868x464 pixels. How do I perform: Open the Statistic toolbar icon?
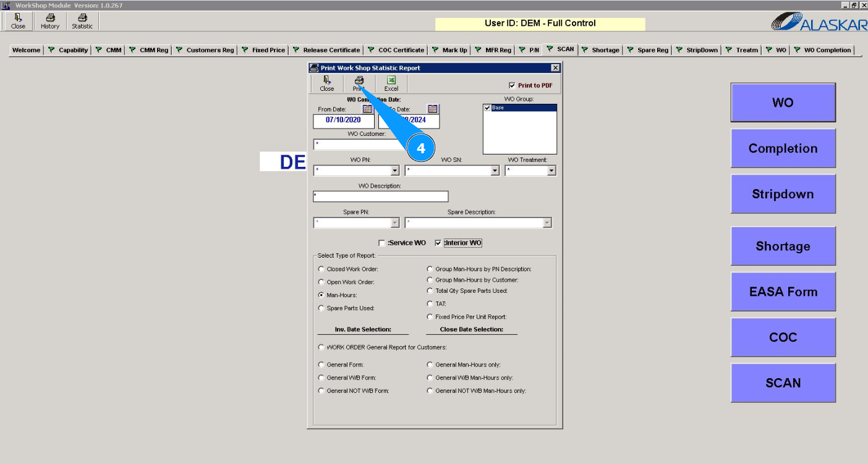[82, 22]
